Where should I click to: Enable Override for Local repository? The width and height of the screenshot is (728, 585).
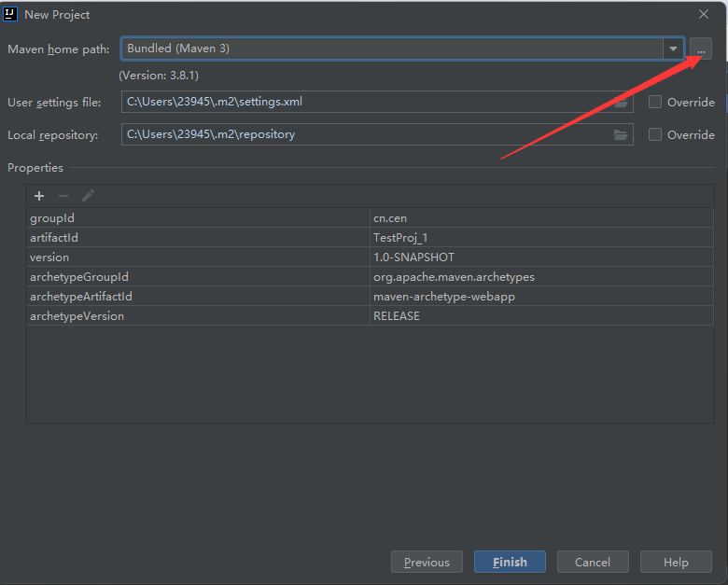click(x=655, y=134)
